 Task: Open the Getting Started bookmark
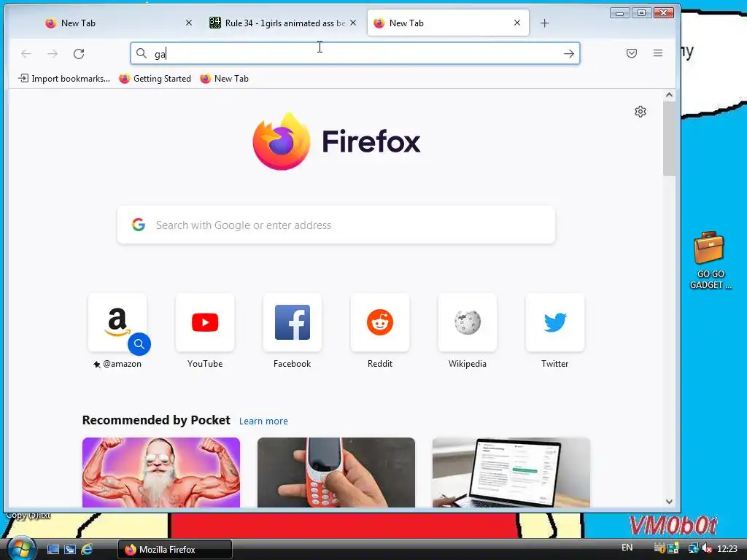coord(155,79)
